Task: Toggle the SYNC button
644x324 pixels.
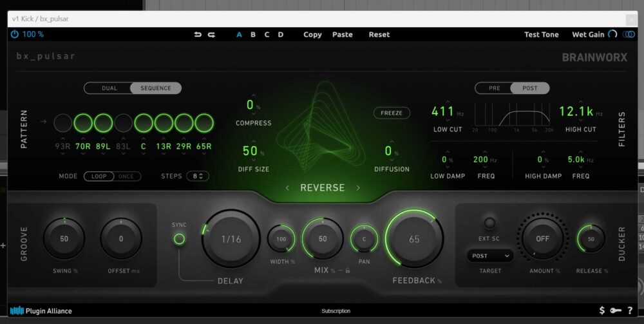Action: click(179, 239)
